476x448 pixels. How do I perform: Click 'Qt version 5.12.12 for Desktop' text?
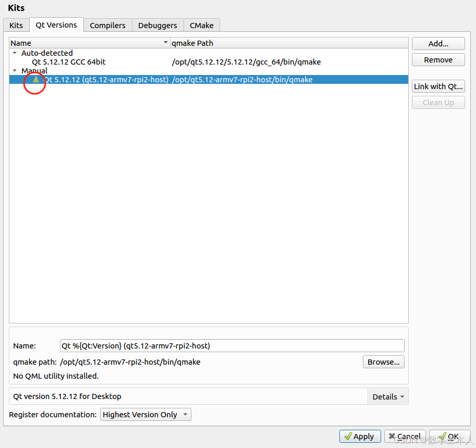(67, 396)
